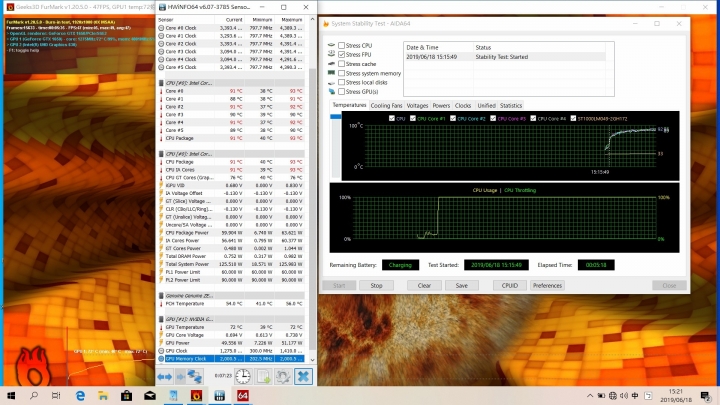Click HWiNFO blue X close-sensors icon
Viewport: 720px width, 405px height.
click(x=303, y=377)
